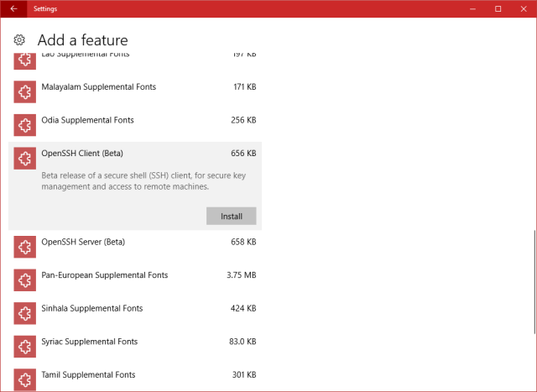
Task: Click the gear icon beside Add a feature
Action: click(19, 39)
